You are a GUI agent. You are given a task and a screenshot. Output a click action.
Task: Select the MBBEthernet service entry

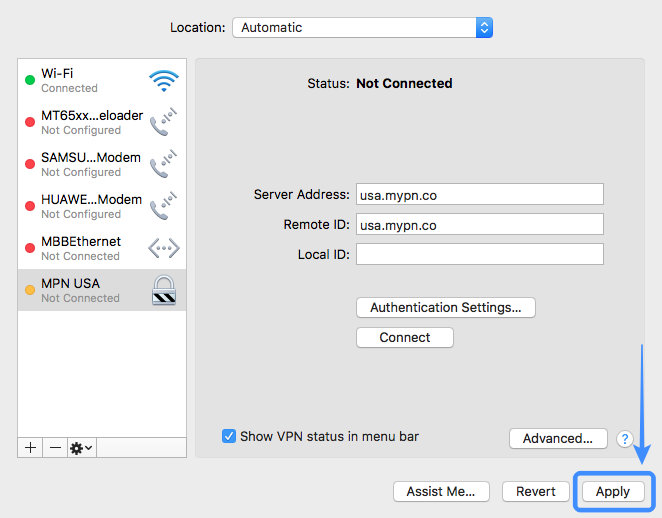pos(102,248)
